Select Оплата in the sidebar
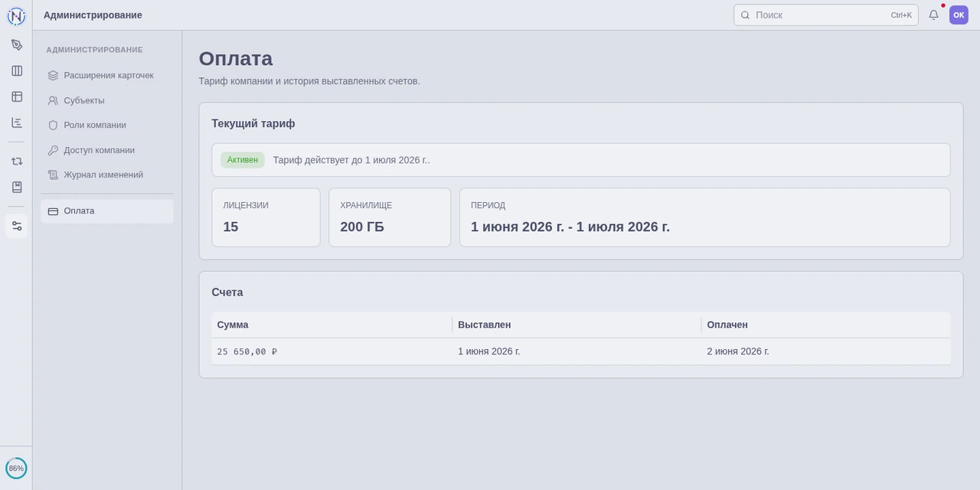The height and width of the screenshot is (490, 980). coord(107,211)
